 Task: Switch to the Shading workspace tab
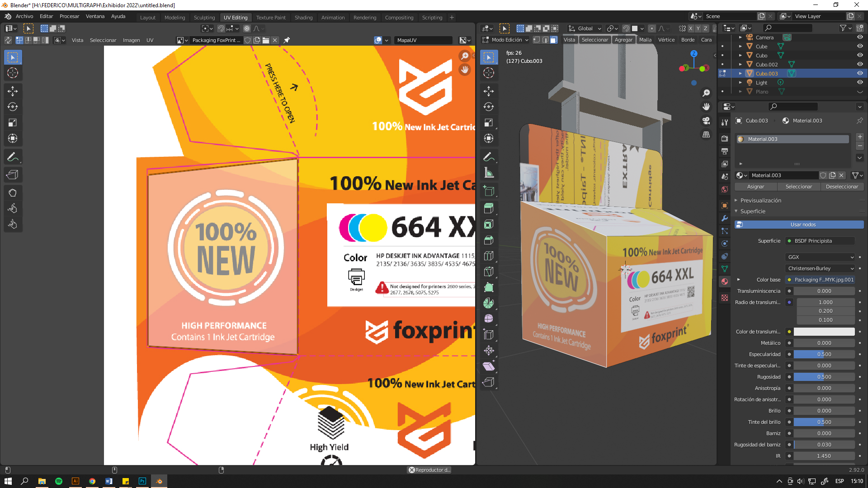point(303,18)
